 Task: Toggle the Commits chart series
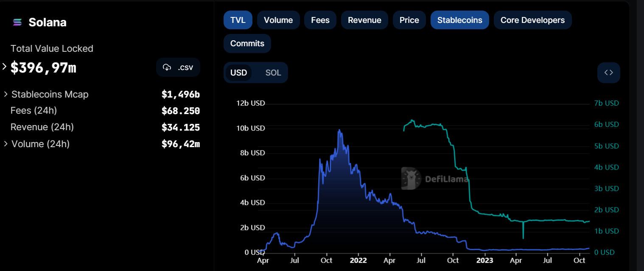coord(247,43)
